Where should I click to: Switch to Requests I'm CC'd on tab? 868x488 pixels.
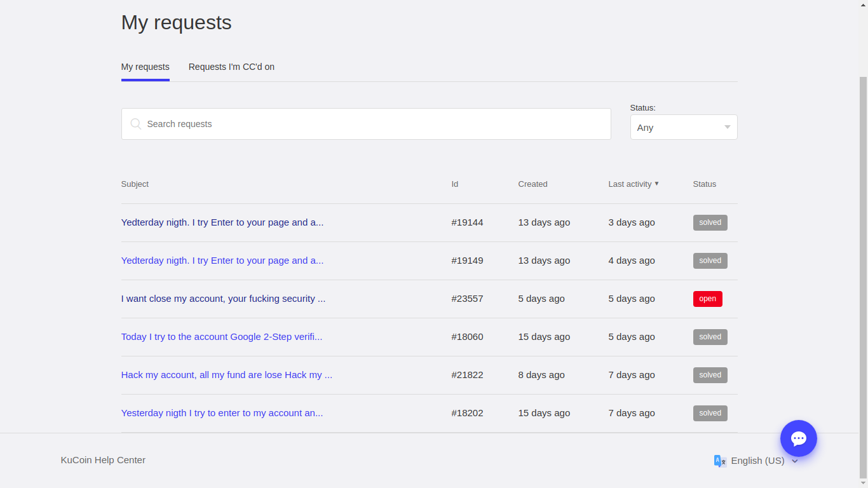point(231,67)
